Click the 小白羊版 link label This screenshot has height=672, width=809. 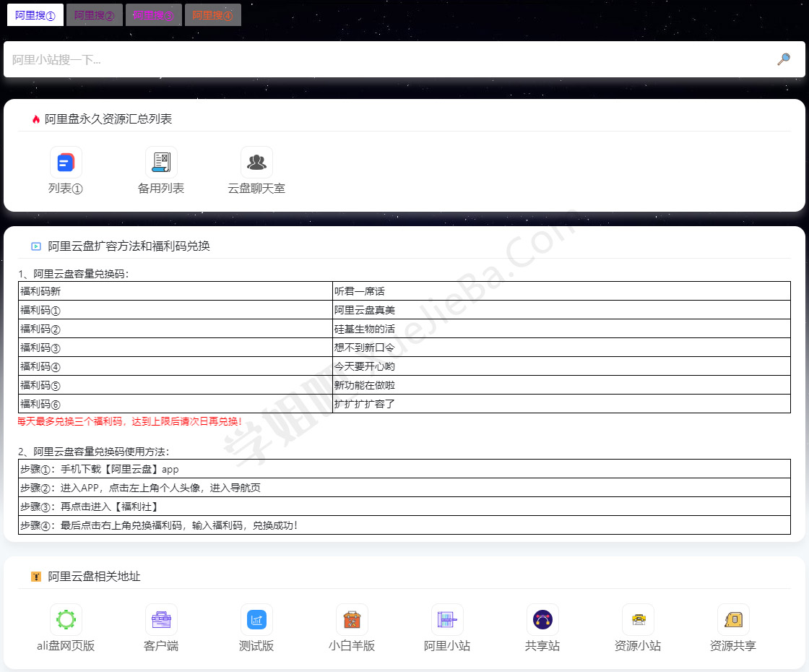[x=352, y=646]
